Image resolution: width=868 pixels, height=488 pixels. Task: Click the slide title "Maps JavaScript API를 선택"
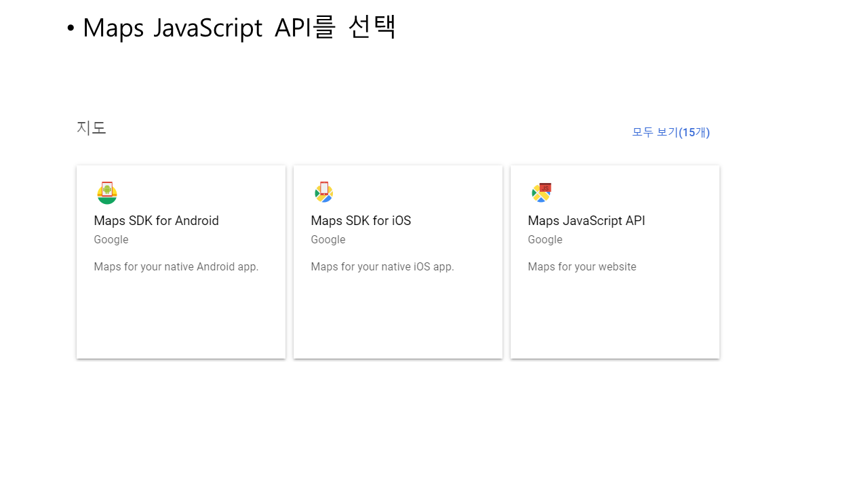click(x=239, y=28)
